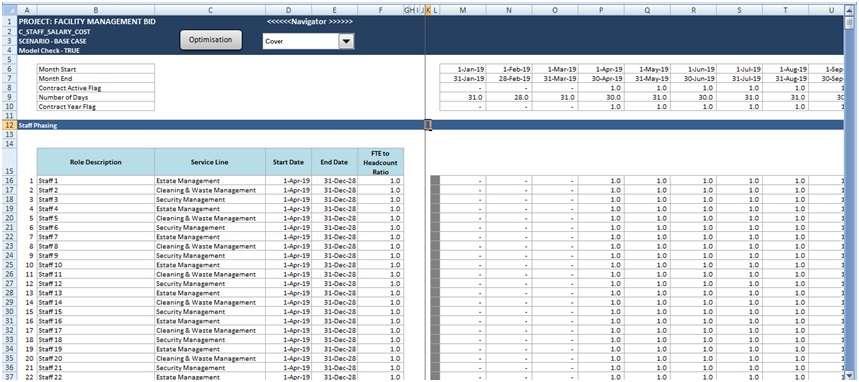
Task: Click the 'SCENARIO - BASE CASE' cell
Action: (53, 41)
